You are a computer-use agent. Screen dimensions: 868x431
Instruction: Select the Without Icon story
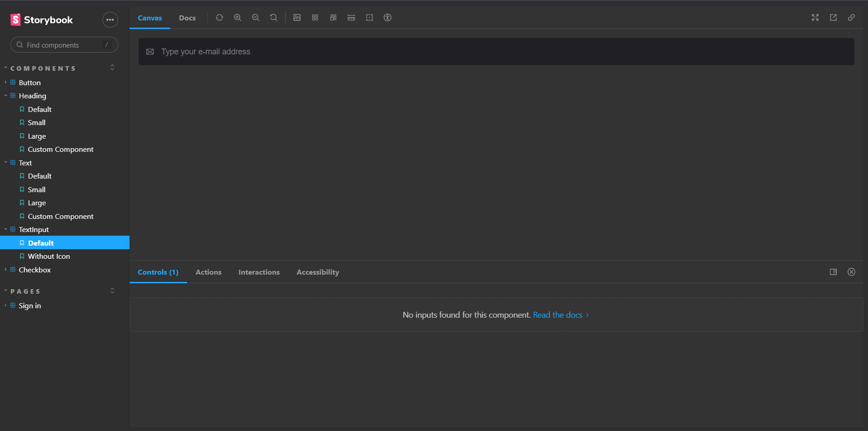[48, 256]
